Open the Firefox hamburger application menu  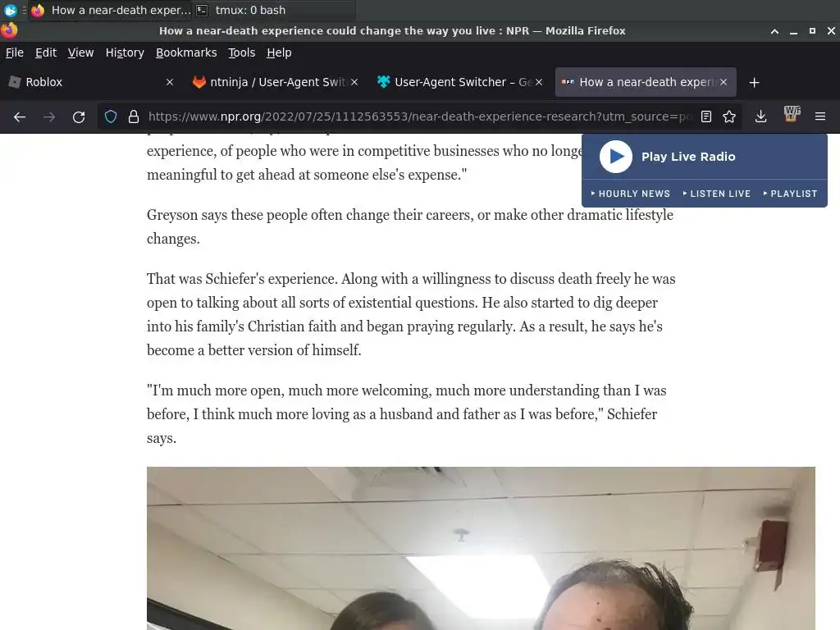pyautogui.click(x=820, y=116)
